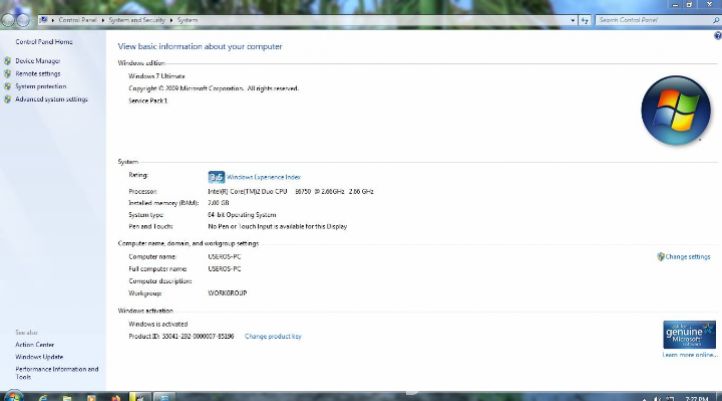Open the Windows Experience Index link
This screenshot has width=722, height=401.
(264, 177)
